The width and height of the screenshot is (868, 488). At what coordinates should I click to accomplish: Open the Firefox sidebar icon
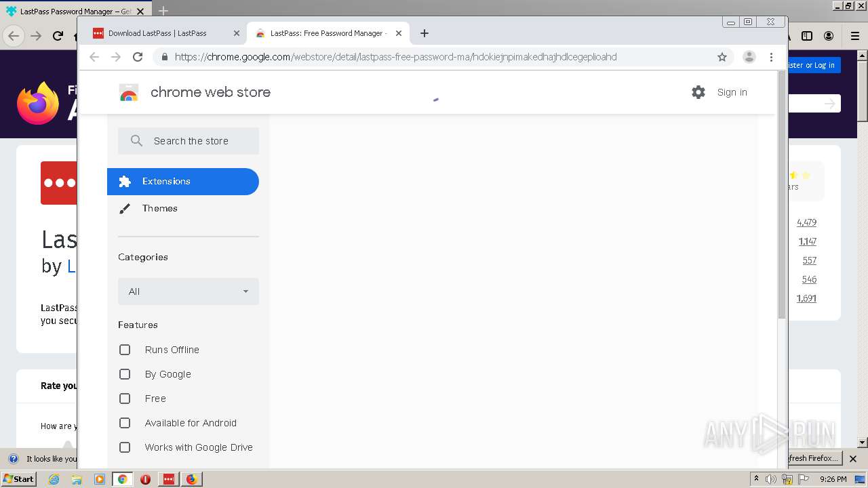click(807, 36)
